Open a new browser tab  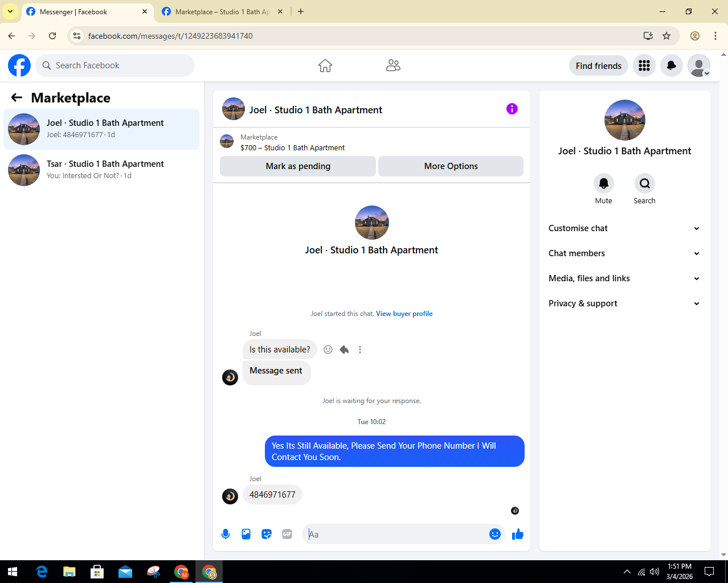coord(301,11)
